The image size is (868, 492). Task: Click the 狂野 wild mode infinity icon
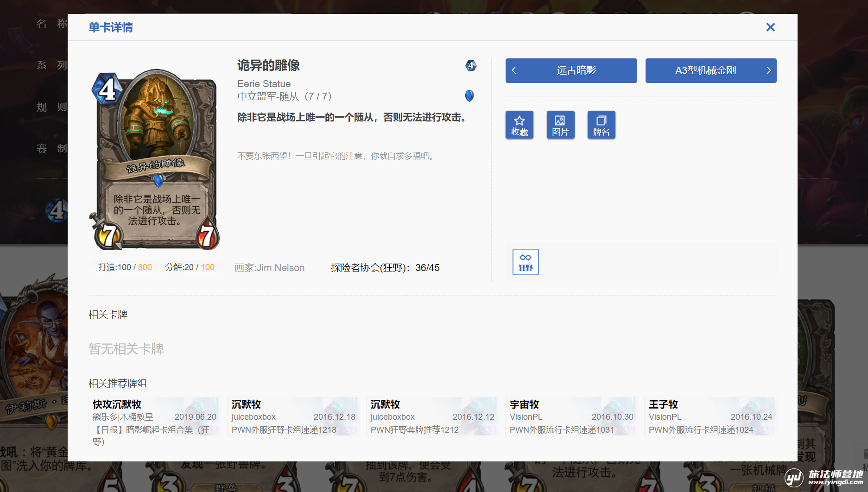click(x=526, y=262)
